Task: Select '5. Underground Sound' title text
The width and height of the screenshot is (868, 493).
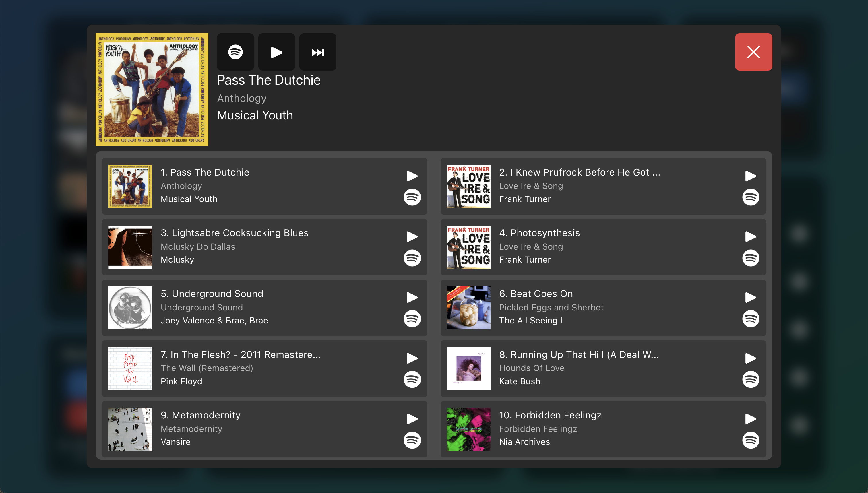Action: tap(212, 294)
